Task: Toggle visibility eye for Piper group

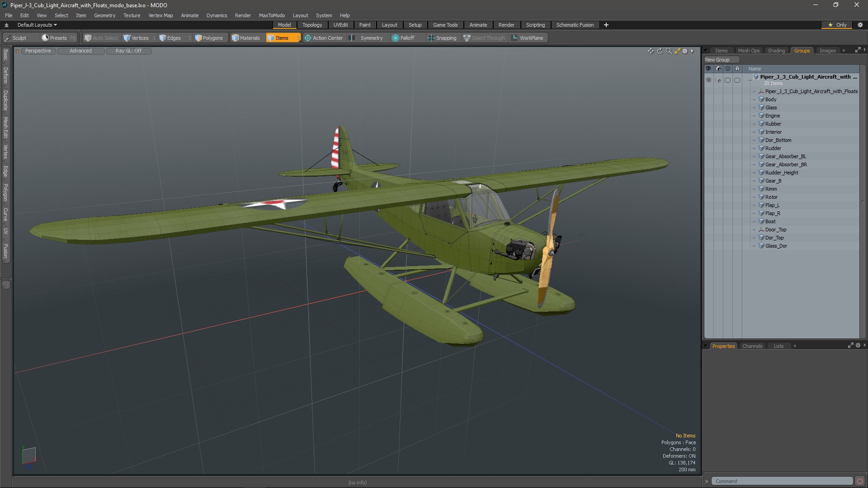Action: tap(708, 80)
